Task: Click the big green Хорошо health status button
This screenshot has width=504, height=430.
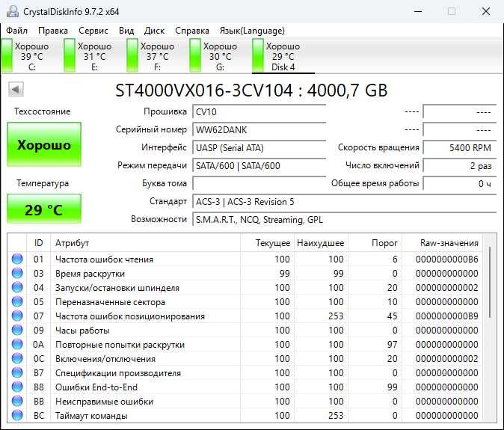Action: [44, 144]
